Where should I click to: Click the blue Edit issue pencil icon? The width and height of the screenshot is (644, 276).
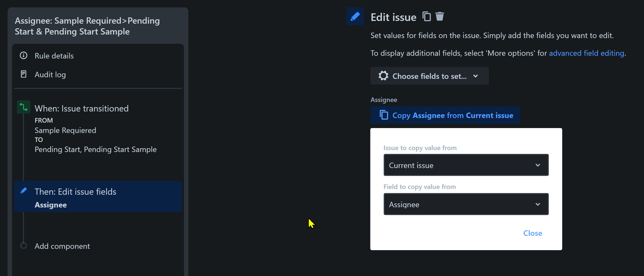[x=355, y=16]
